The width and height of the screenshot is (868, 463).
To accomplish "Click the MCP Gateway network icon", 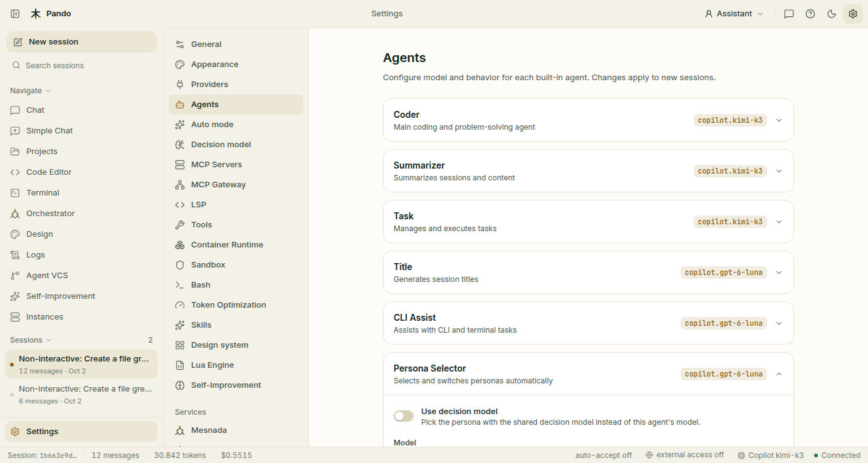I will [180, 185].
